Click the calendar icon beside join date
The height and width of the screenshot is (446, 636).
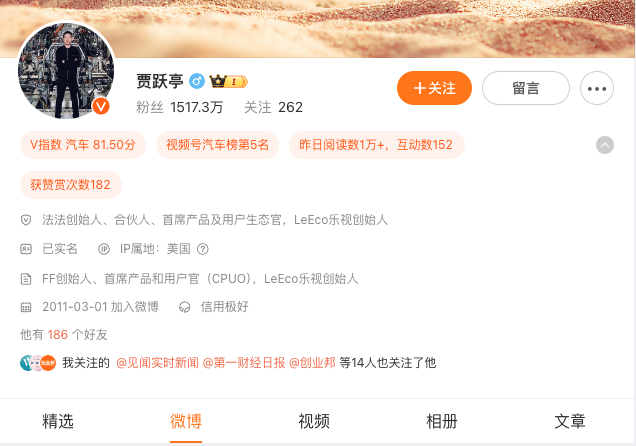click(26, 307)
